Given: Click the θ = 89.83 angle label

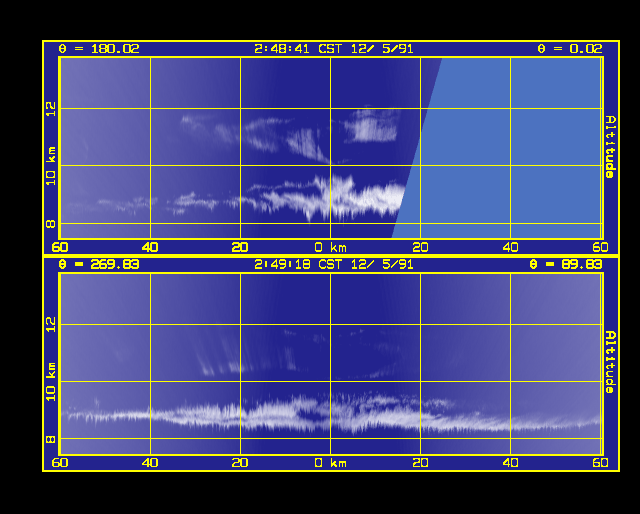Looking at the screenshot, I should tap(566, 264).
